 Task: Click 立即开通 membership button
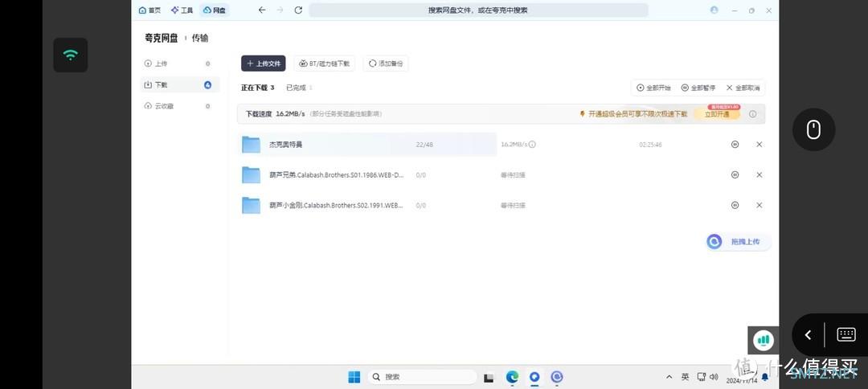pos(716,114)
